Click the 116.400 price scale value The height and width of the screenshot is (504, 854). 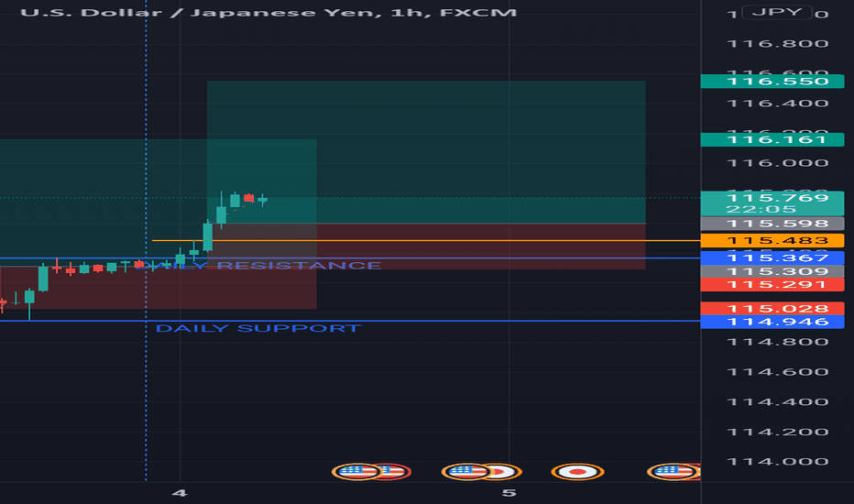pyautogui.click(x=778, y=104)
